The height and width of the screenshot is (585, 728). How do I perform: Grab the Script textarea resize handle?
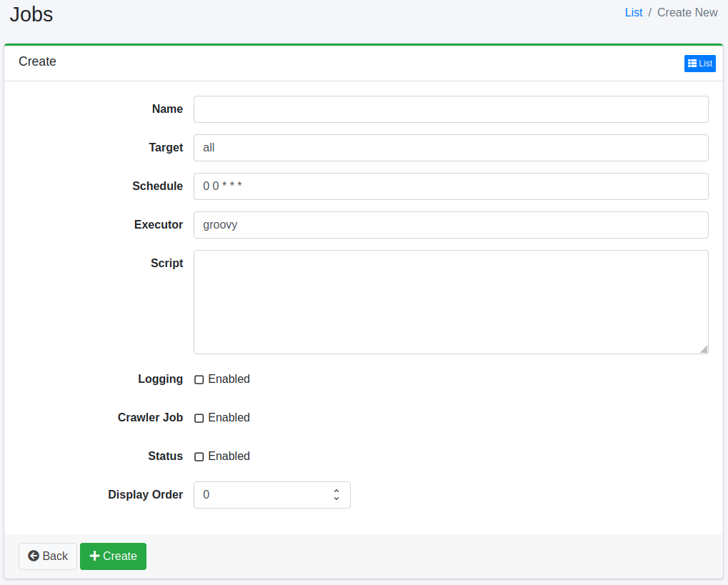[704, 349]
